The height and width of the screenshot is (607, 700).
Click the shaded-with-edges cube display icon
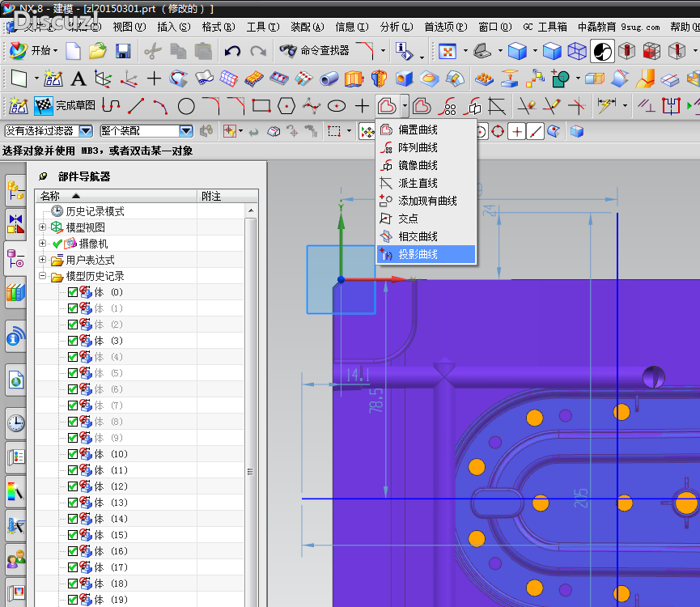click(x=552, y=51)
